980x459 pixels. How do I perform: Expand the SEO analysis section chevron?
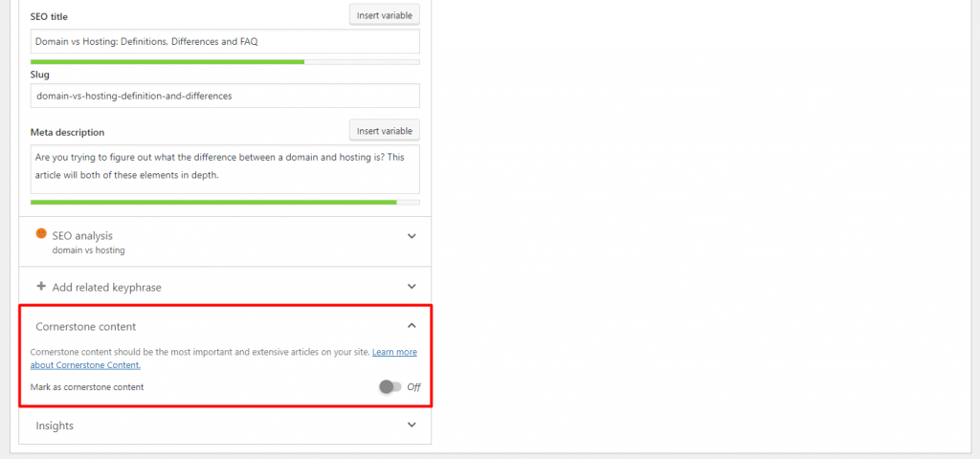pyautogui.click(x=412, y=236)
